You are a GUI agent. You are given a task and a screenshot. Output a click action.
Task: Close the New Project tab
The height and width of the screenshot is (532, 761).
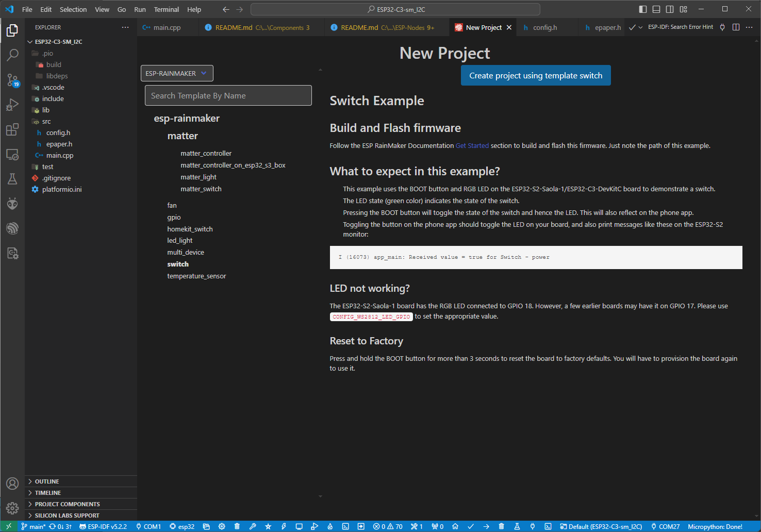tap(509, 27)
